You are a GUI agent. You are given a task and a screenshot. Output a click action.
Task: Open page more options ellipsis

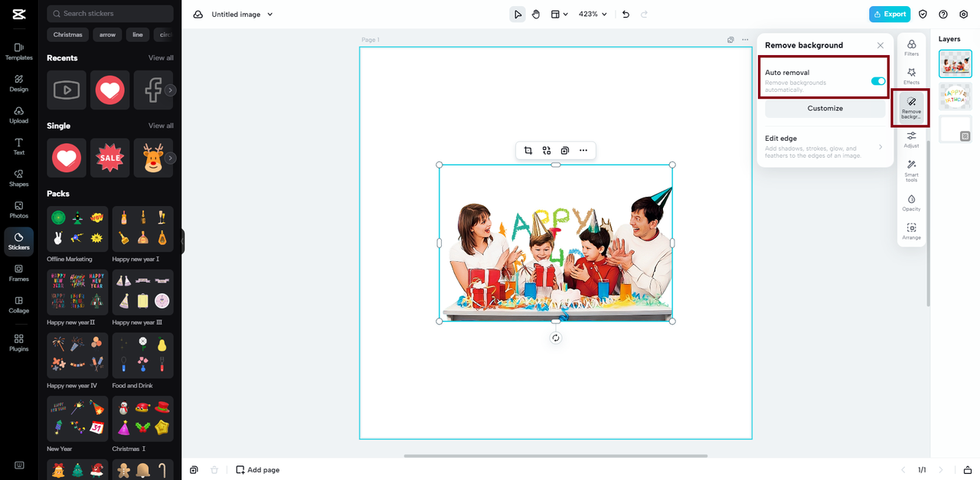(745, 40)
